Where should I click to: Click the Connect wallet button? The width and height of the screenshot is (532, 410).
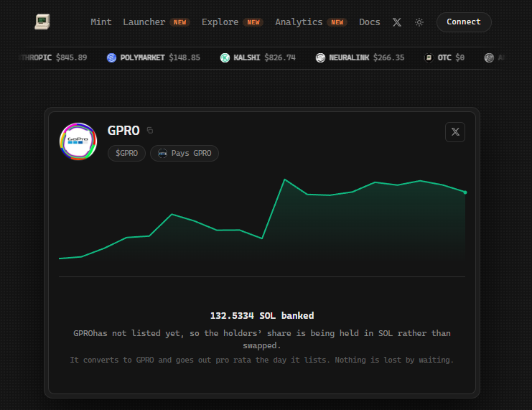pos(464,22)
